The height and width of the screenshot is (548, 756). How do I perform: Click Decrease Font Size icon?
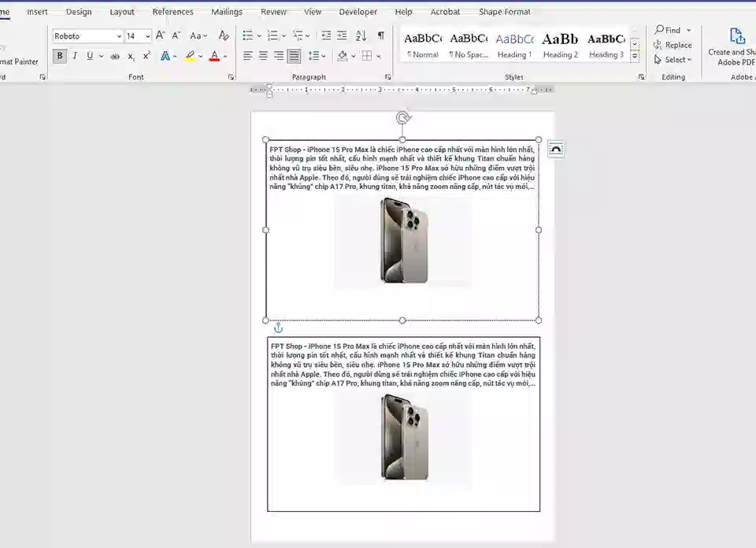coord(176,35)
